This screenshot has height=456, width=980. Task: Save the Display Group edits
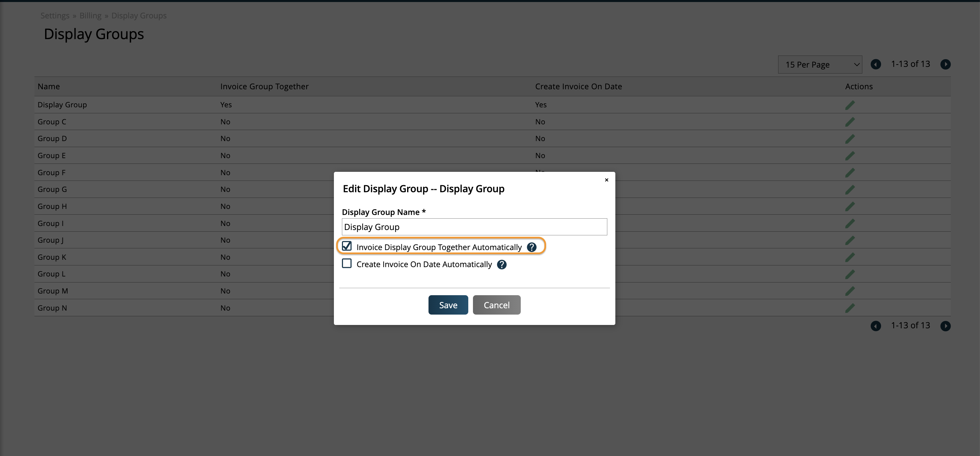click(x=448, y=305)
